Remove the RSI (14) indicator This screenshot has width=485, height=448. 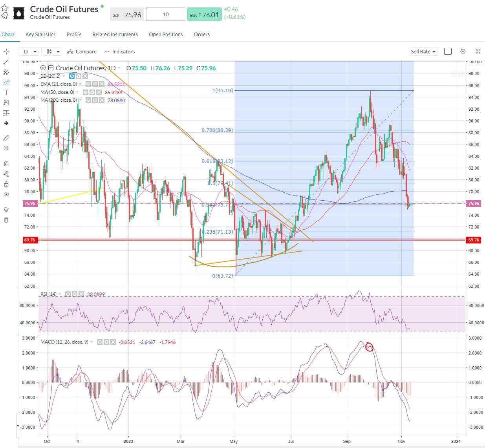click(81, 294)
